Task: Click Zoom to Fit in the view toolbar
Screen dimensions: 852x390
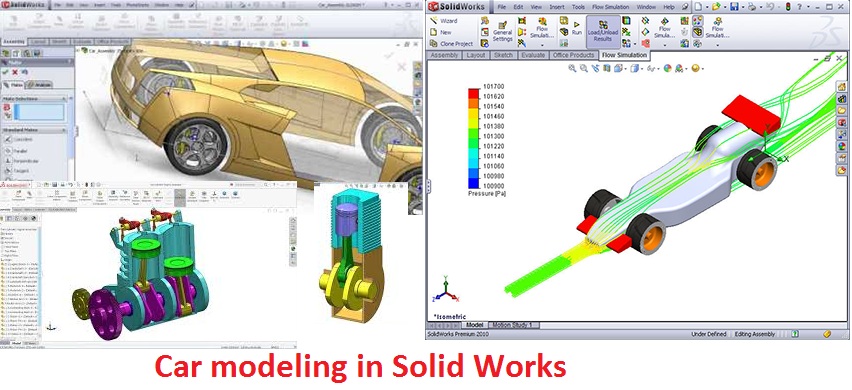Action: tap(572, 68)
